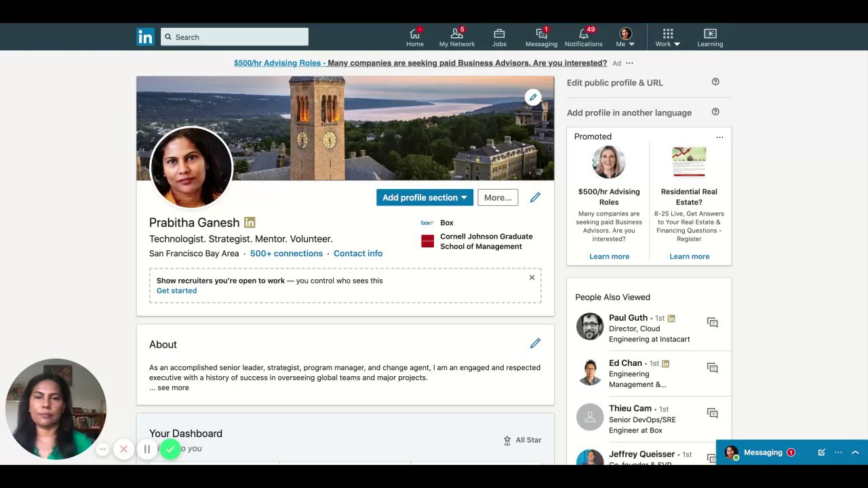
Task: Open the ad options three-dot menu
Action: click(629, 63)
